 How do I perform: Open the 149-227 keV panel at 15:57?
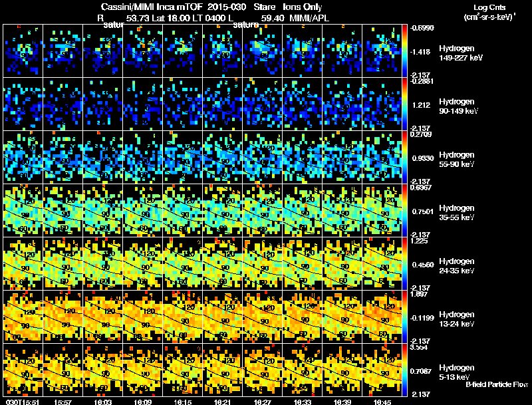[63, 51]
